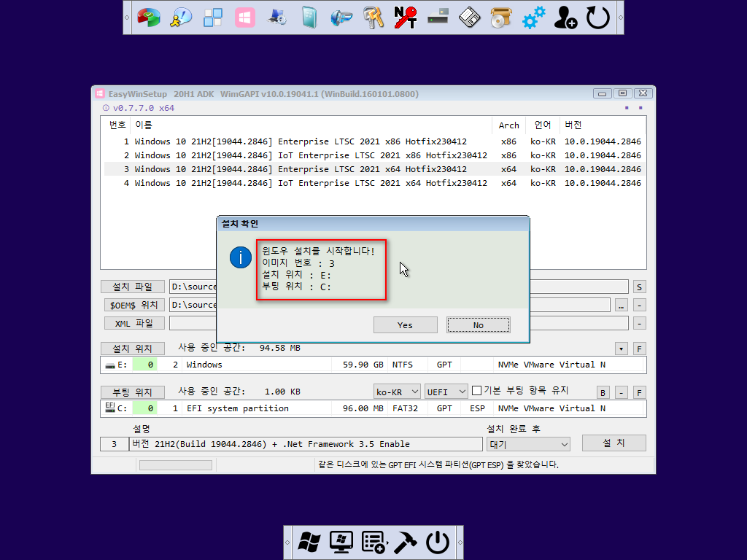Click the left handle of the top toolbar
The width and height of the screenshot is (747, 560).
(x=127, y=17)
